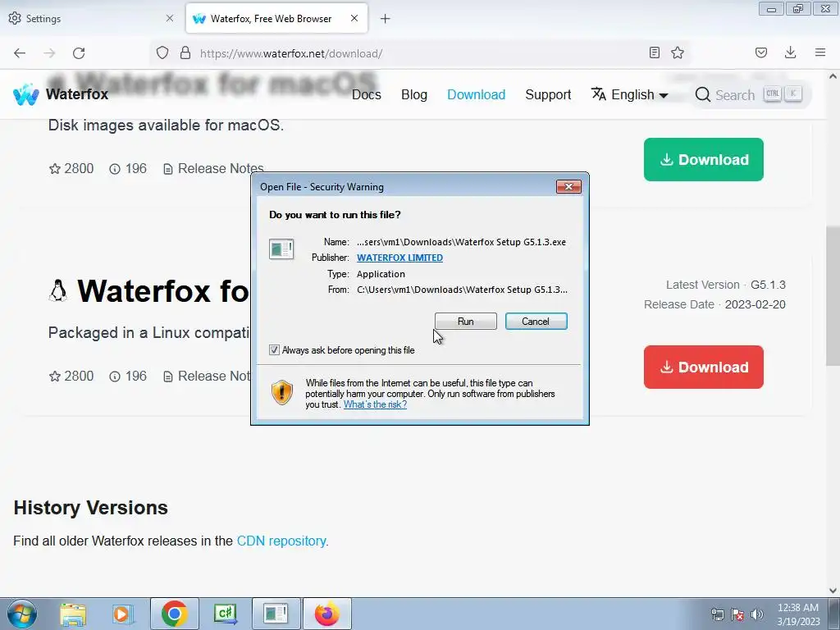Click the Run button in security dialog
840x630 pixels.
click(x=466, y=322)
